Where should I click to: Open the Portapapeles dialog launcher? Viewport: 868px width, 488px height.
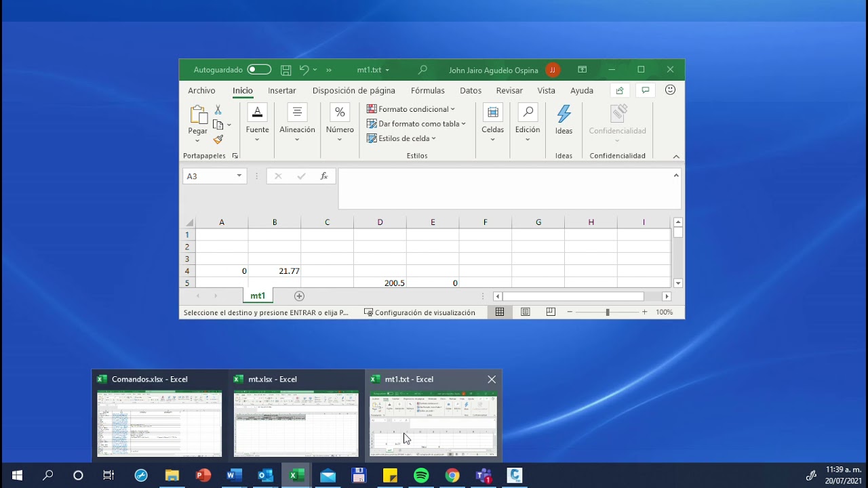click(235, 156)
